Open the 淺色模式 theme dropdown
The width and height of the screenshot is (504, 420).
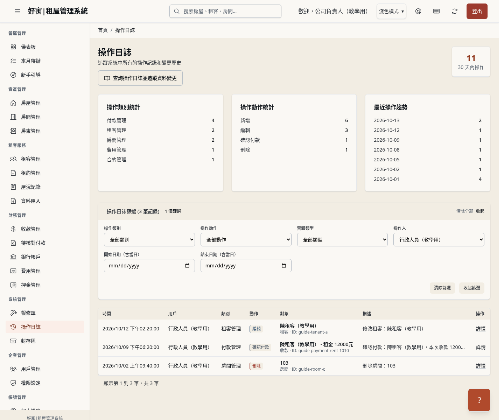391,11
